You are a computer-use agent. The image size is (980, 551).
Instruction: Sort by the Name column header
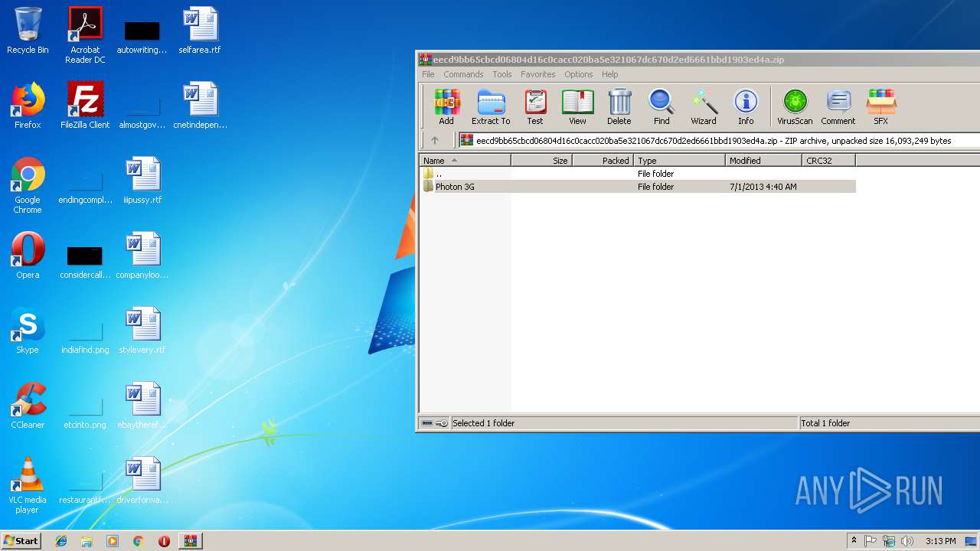click(x=465, y=161)
